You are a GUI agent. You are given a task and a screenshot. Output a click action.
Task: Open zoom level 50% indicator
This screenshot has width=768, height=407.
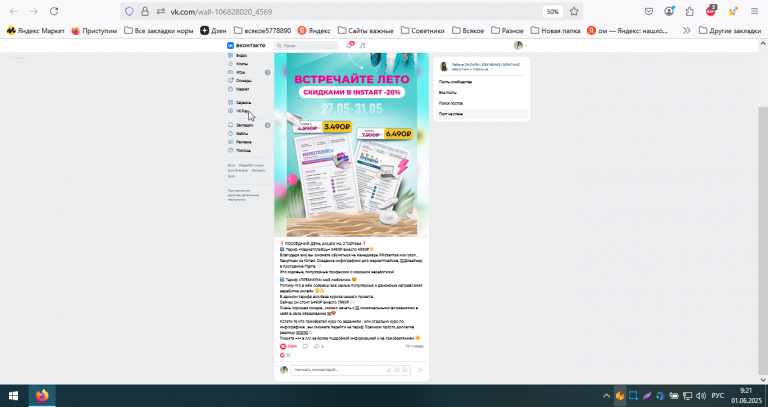(x=552, y=11)
